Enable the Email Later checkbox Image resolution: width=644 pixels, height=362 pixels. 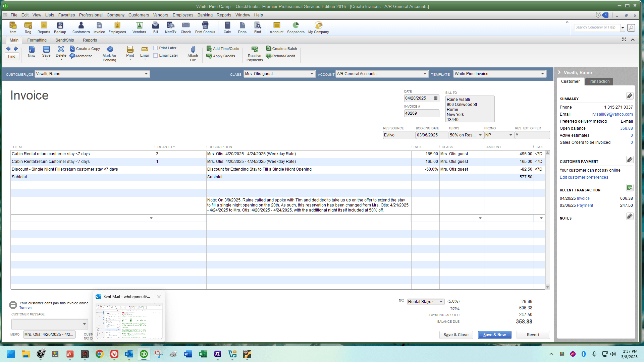pos(156,56)
